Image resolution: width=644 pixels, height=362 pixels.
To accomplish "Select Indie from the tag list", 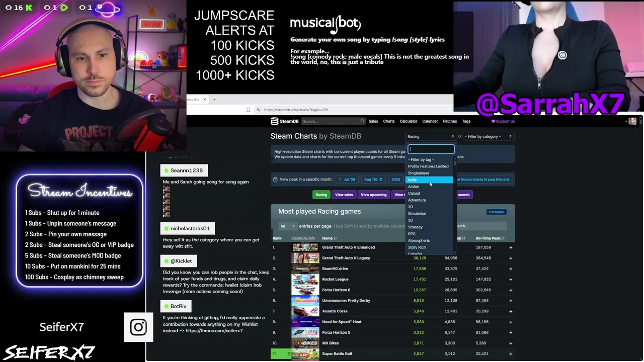I will pos(429,180).
